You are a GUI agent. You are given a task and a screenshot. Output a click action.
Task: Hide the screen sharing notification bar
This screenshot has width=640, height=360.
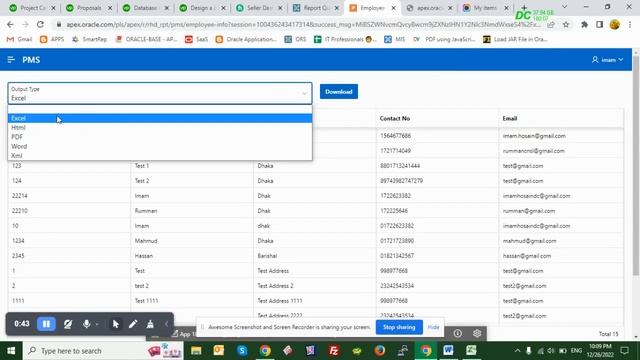pos(433,327)
